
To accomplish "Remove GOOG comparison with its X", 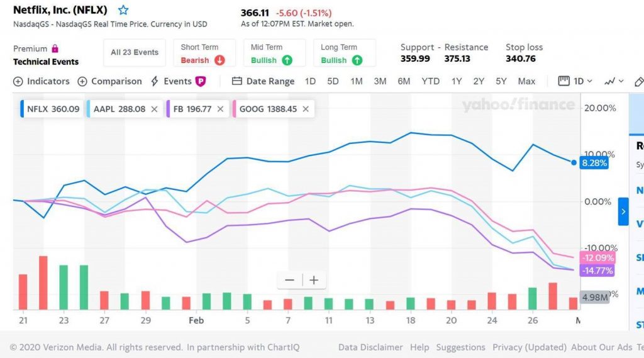I will click(306, 109).
